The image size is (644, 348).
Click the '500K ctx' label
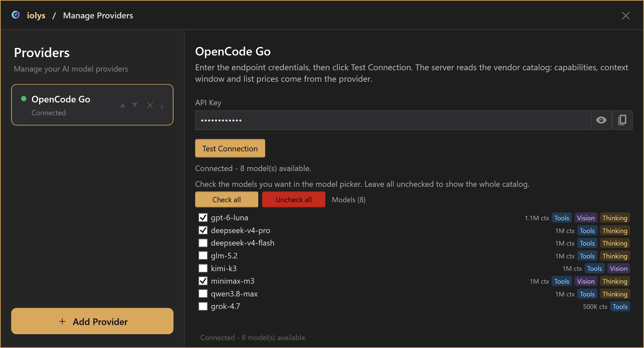tap(595, 307)
